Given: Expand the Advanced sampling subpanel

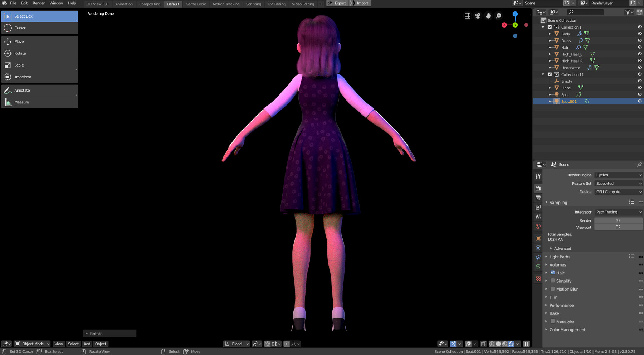Looking at the screenshot, I should tap(562, 249).
